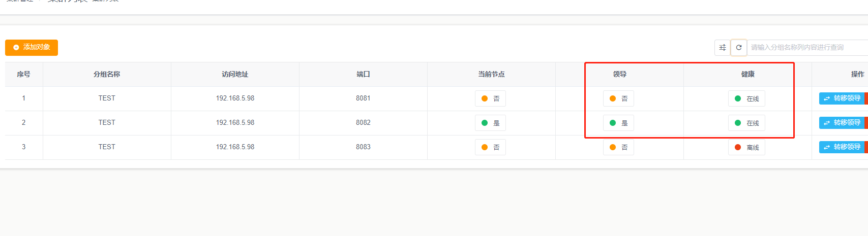Select the 领导 column header
This screenshot has height=236, width=868.
click(x=619, y=74)
